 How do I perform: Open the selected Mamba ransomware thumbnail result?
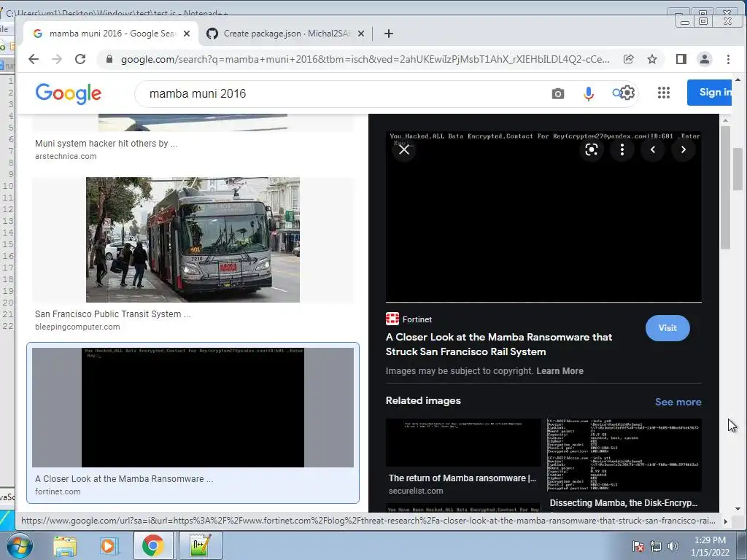click(x=193, y=408)
